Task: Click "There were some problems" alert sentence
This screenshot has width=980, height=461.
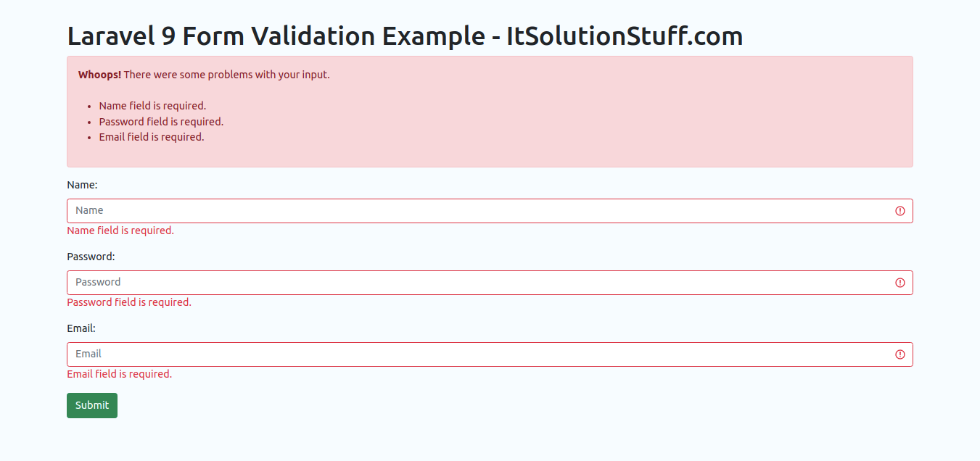Action: tap(226, 75)
